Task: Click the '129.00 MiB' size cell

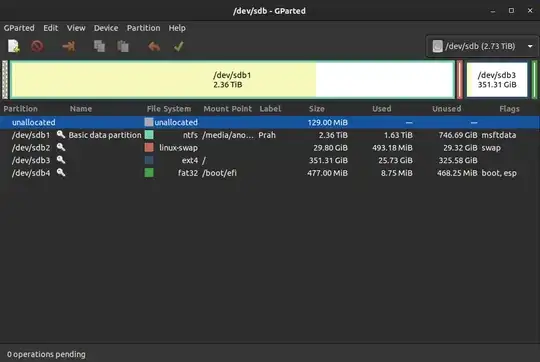Action: (x=328, y=122)
